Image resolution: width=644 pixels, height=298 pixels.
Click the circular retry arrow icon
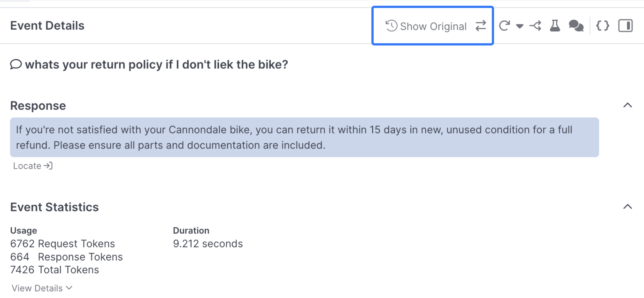pos(504,26)
